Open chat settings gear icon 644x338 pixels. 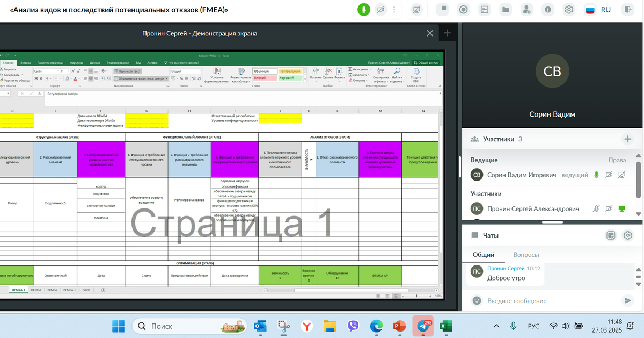tap(627, 235)
